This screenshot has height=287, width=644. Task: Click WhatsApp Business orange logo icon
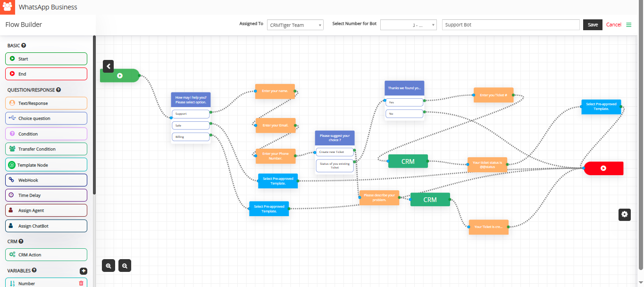(x=8, y=7)
